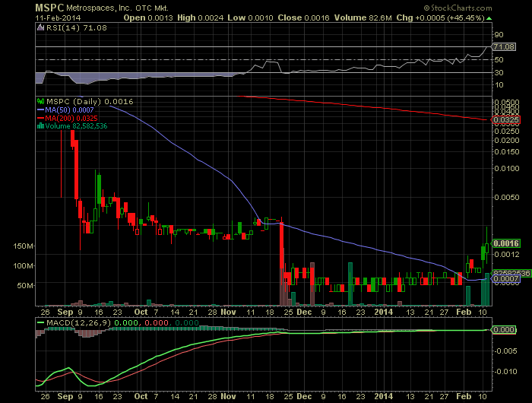Click the blue 0.0007 MA(50) price tag
The image size is (532, 403).
pyautogui.click(x=505, y=279)
